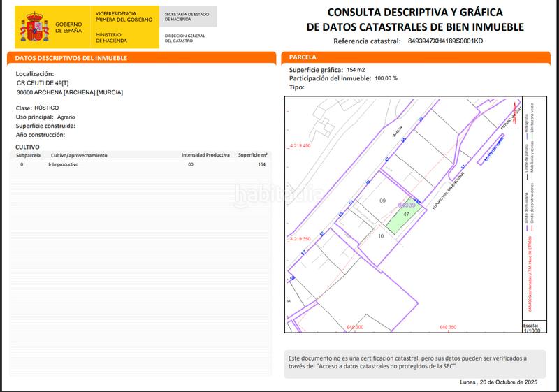The height and width of the screenshot is (392, 559).
Task: Click the habitaclia watermark on the document
Action: tap(275, 193)
